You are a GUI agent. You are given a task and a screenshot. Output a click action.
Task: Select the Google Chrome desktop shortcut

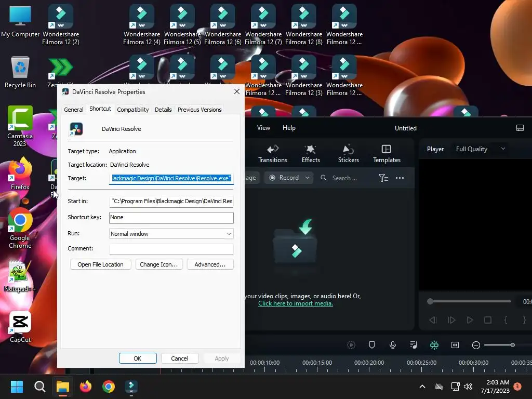tap(20, 229)
